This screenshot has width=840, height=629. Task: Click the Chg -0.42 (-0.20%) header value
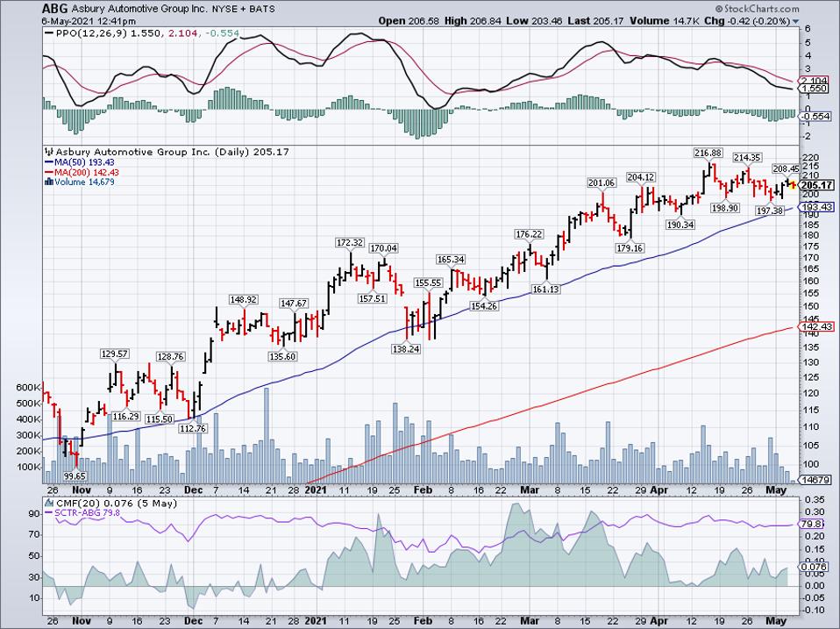[747, 21]
